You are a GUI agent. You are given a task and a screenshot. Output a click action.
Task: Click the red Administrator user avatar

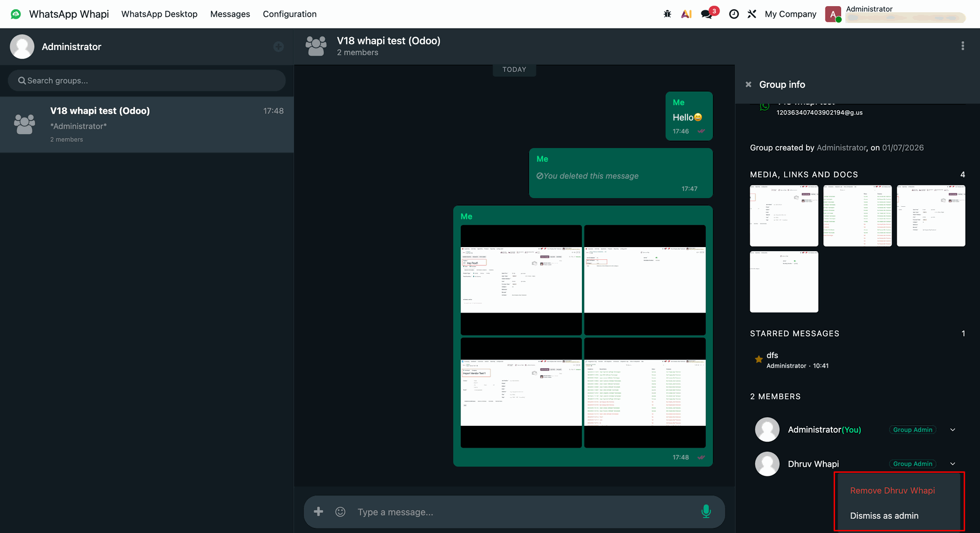[x=833, y=14]
